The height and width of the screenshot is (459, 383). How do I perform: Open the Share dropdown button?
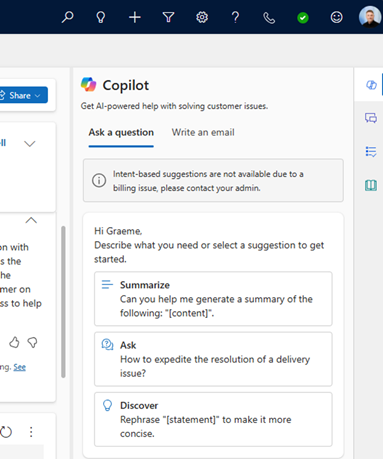[x=23, y=95]
